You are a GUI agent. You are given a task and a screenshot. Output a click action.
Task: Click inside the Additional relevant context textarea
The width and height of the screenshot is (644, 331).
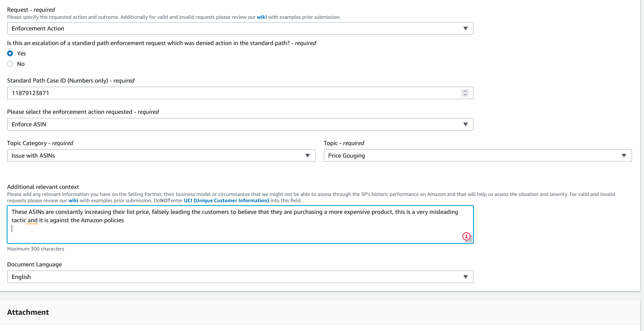pos(240,231)
